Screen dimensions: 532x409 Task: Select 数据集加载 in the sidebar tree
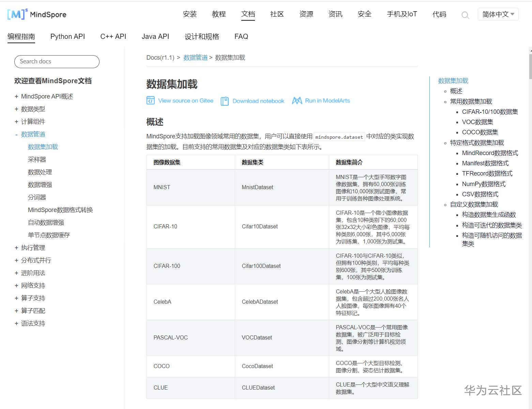[43, 147]
